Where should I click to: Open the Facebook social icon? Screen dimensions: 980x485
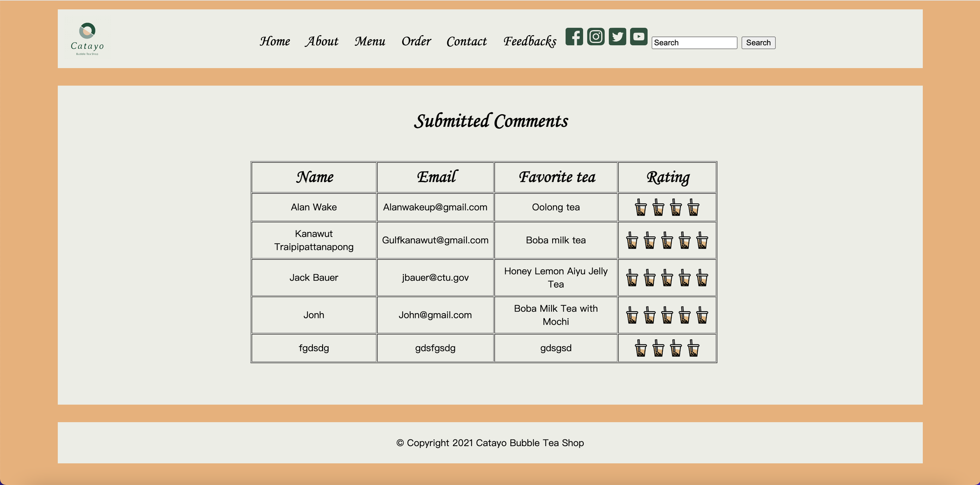click(x=574, y=36)
